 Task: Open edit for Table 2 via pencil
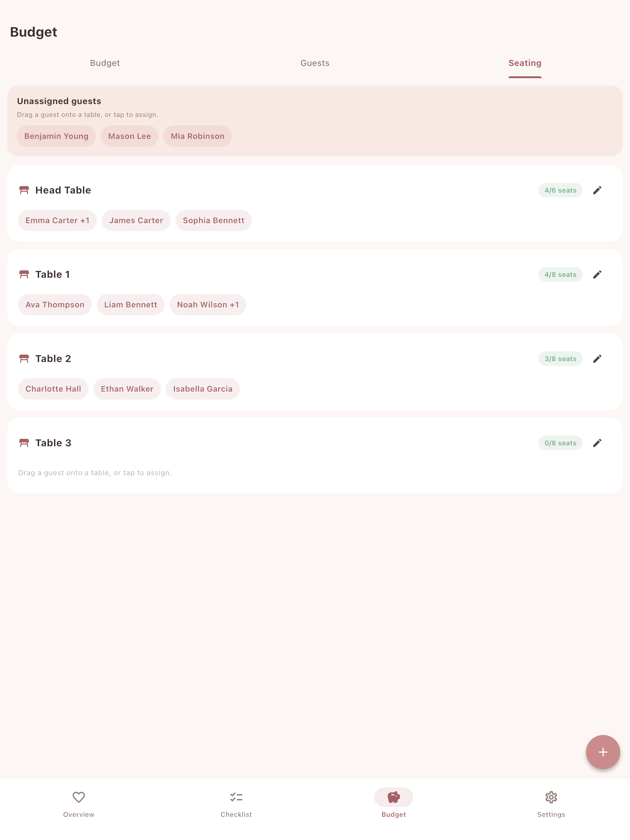pyautogui.click(x=597, y=359)
